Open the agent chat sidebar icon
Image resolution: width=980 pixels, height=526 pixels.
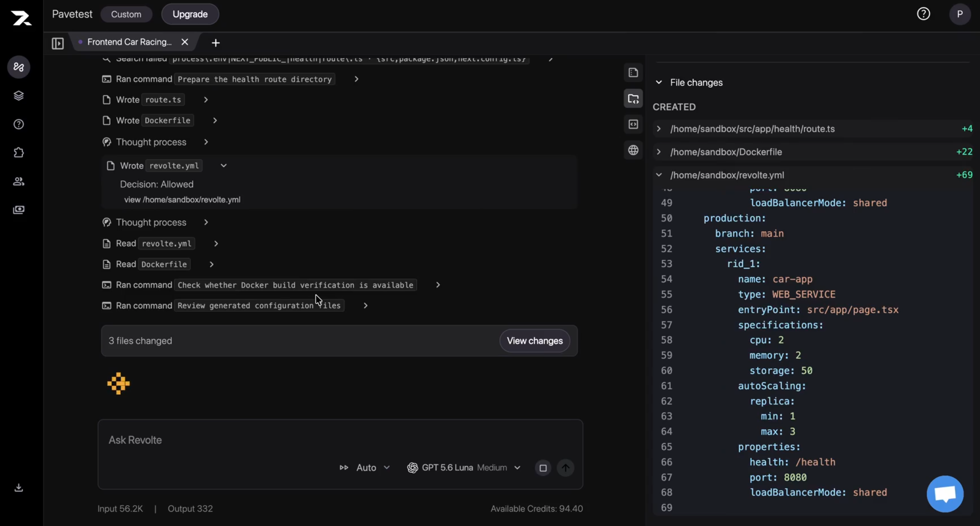(x=19, y=67)
